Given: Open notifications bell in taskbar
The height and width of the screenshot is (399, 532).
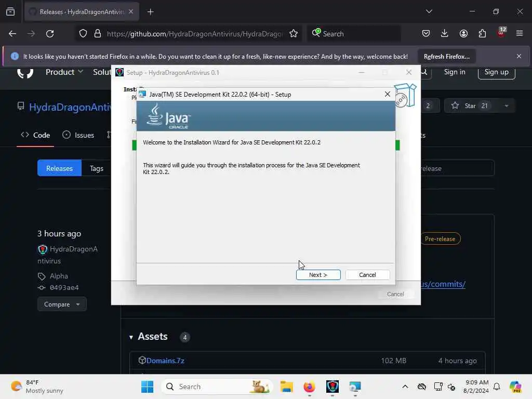Looking at the screenshot, I should (x=497, y=387).
